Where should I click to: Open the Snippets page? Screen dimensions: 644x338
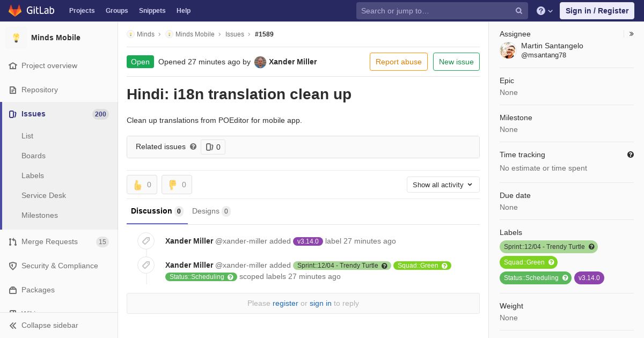tap(152, 11)
